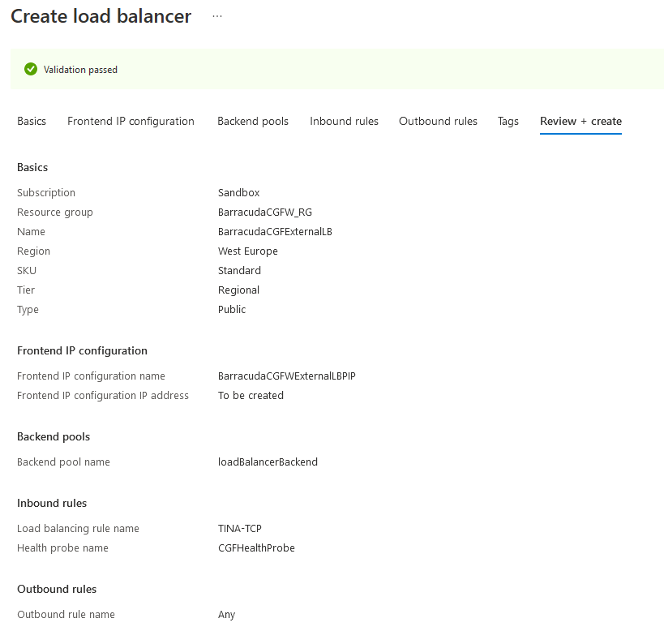Open the Frontend IP configuration tab
Viewport: 664px width, 644px height.
131,121
